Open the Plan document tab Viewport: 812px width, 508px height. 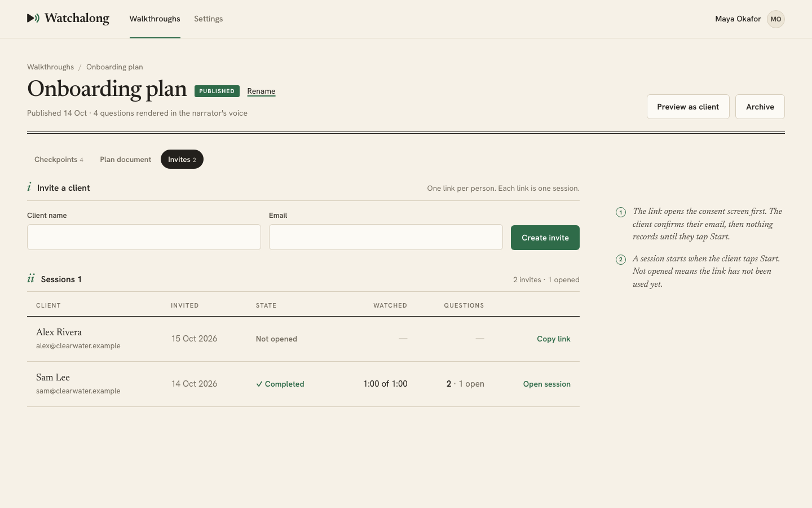click(x=126, y=159)
